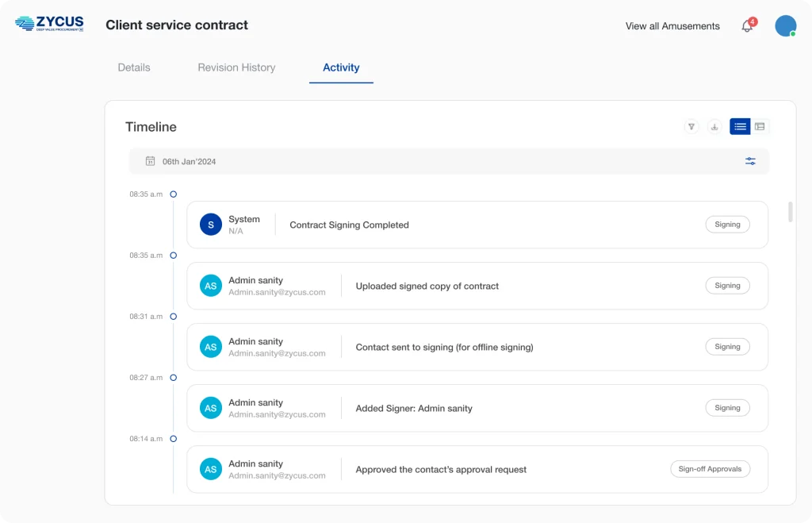Select the Activity tab
This screenshot has height=523, width=812.
[x=341, y=67]
